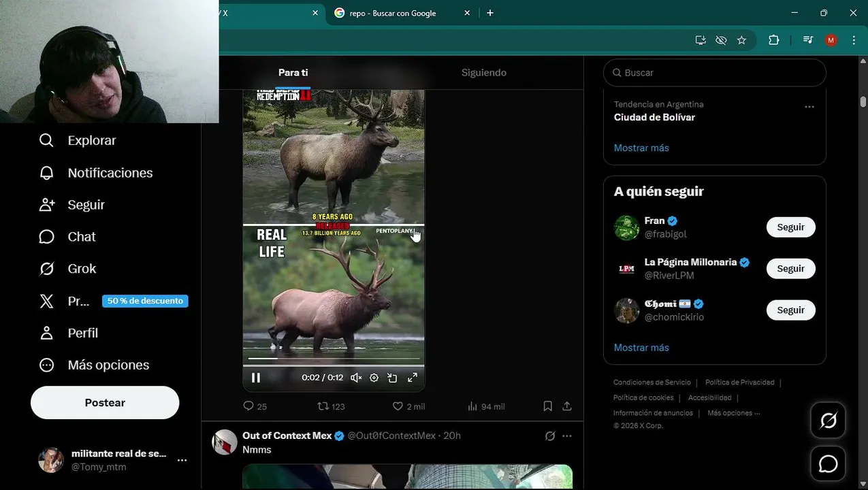The image size is (868, 490).
Task: Open Perfil person icon
Action: point(46,333)
